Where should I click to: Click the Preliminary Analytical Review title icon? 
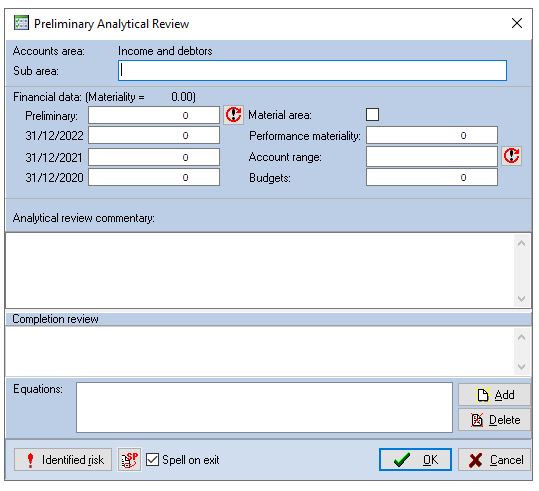pos(21,23)
